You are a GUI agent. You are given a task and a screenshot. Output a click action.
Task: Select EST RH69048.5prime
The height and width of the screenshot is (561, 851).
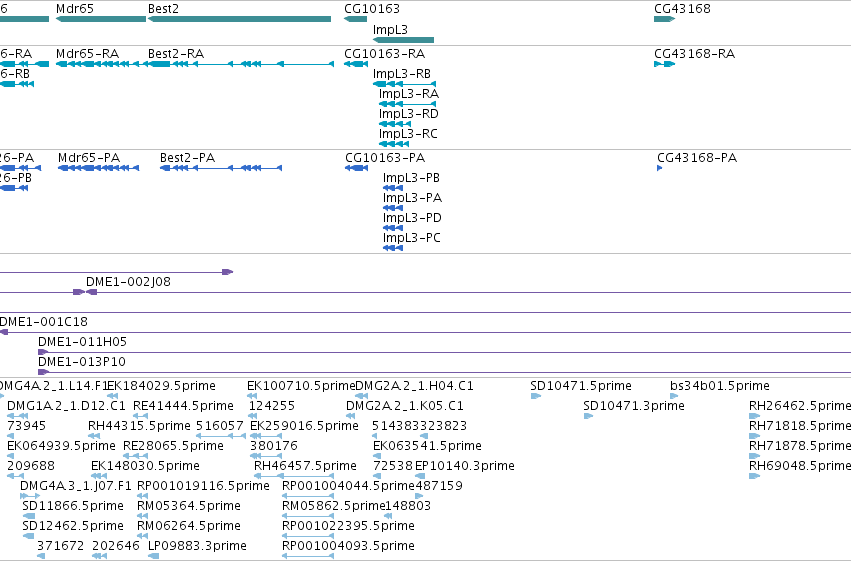pos(754,476)
